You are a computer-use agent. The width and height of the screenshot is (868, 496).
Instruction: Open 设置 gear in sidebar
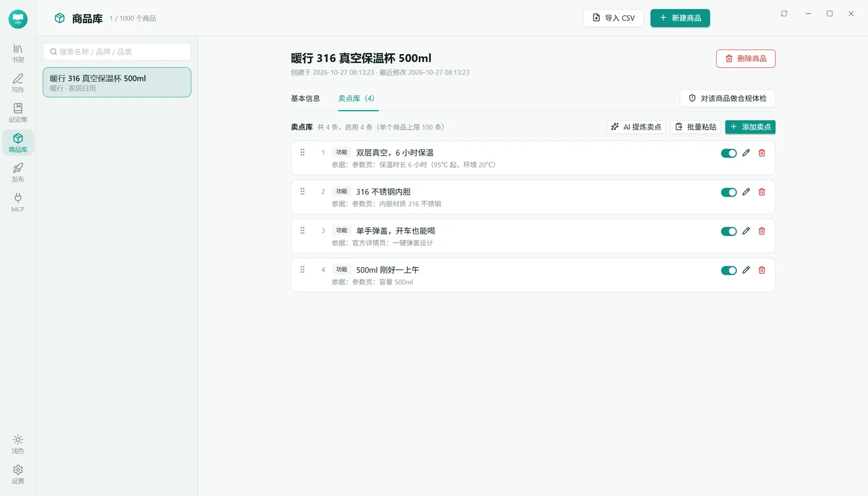pyautogui.click(x=18, y=474)
